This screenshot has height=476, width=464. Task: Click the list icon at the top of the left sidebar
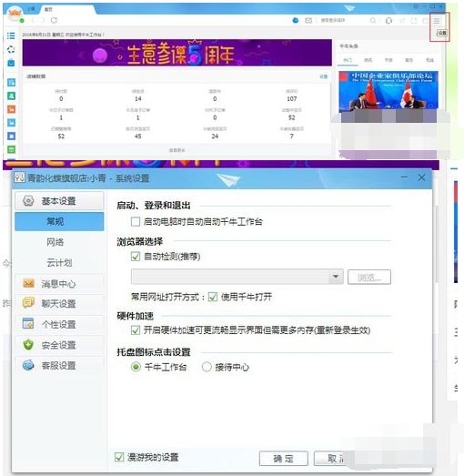point(11,35)
